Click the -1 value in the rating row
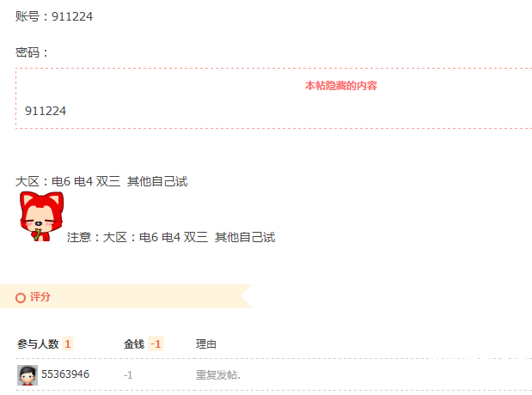 pos(128,375)
